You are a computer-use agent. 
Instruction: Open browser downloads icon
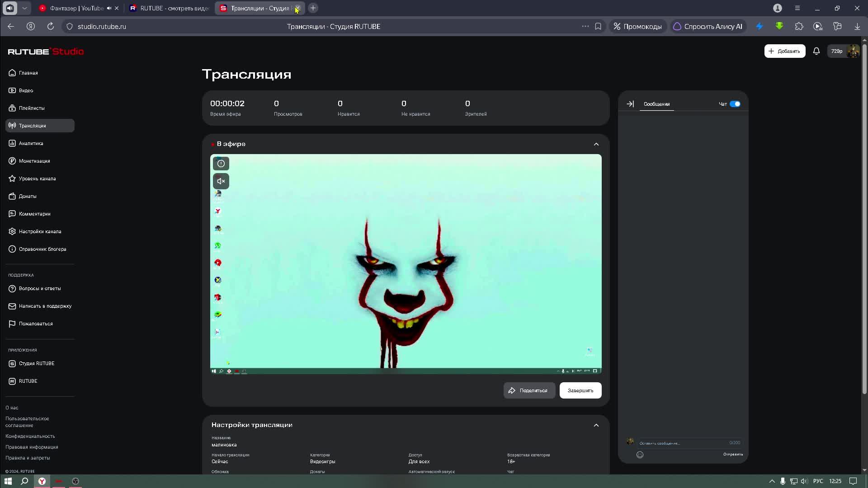coord(857,27)
